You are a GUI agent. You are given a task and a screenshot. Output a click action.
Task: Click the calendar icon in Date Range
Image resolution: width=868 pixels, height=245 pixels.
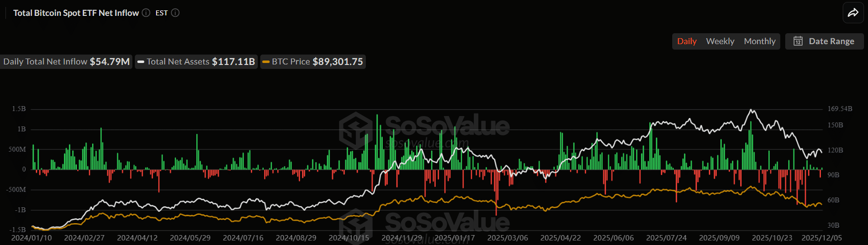(798, 41)
